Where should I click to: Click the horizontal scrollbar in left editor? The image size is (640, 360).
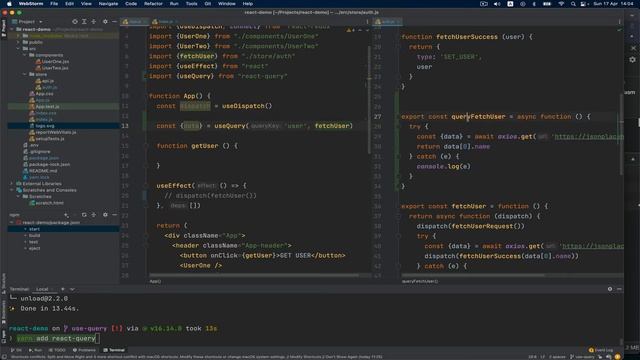coord(254,276)
